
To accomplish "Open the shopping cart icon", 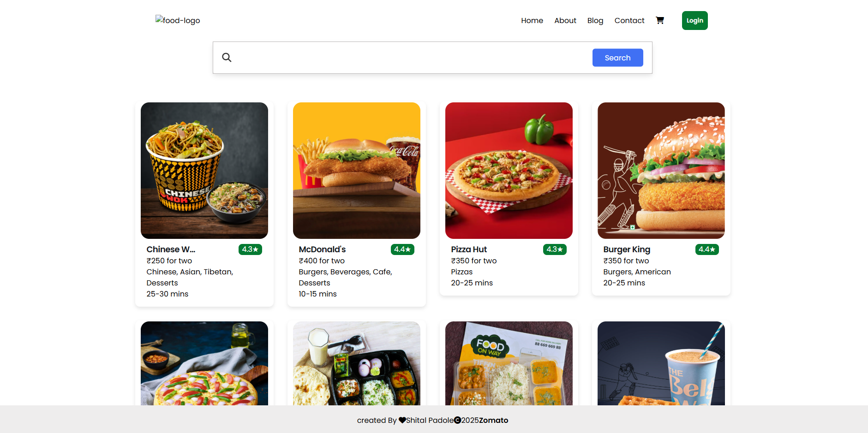I will [x=660, y=20].
